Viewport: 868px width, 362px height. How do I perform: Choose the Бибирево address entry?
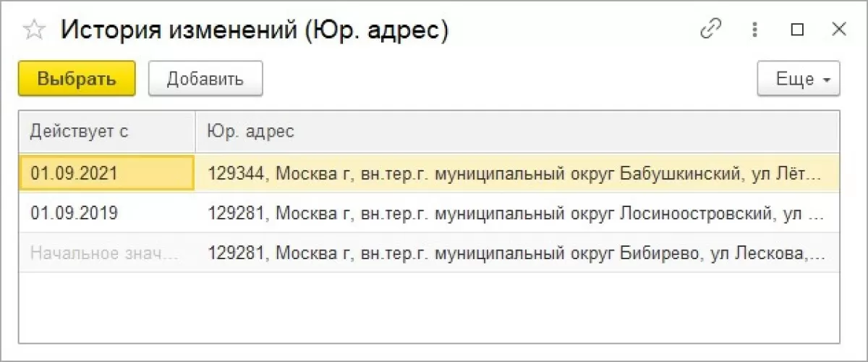pyautogui.click(x=515, y=253)
